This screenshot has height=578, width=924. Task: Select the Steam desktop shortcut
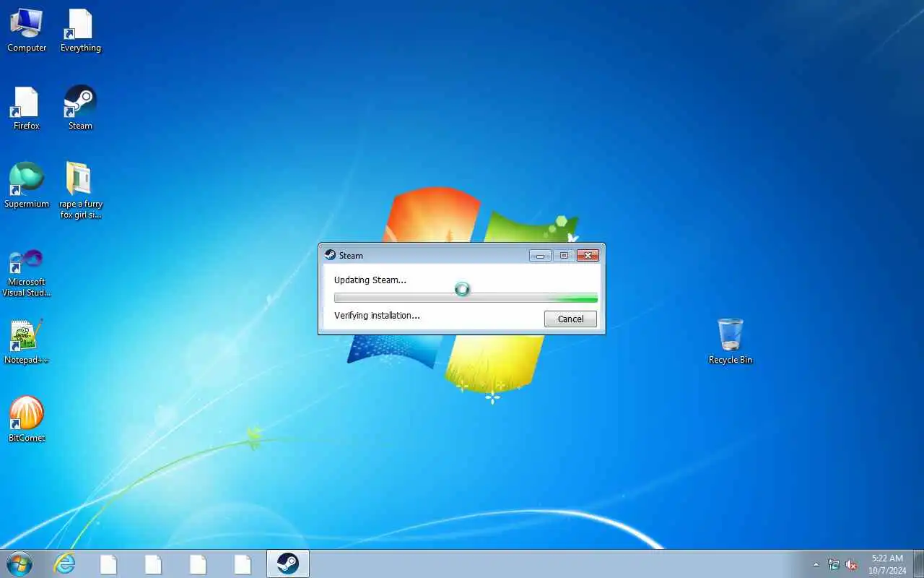[80, 109]
